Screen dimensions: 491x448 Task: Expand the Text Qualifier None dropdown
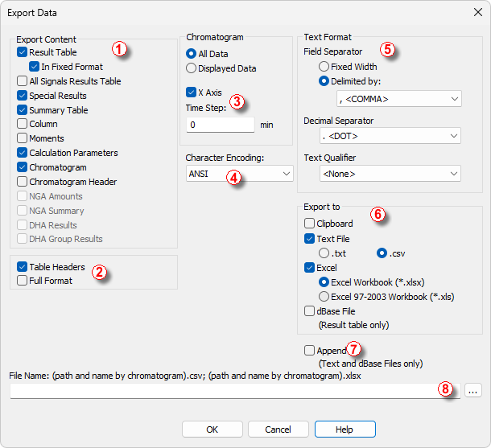tap(390, 174)
